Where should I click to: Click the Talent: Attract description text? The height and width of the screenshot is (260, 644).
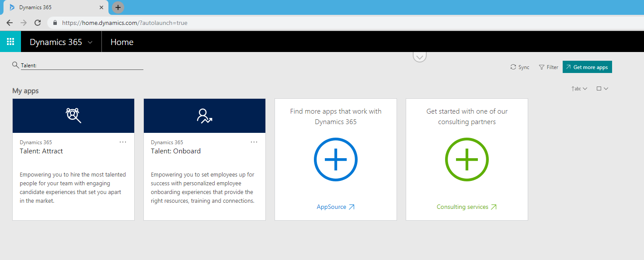[x=73, y=188]
